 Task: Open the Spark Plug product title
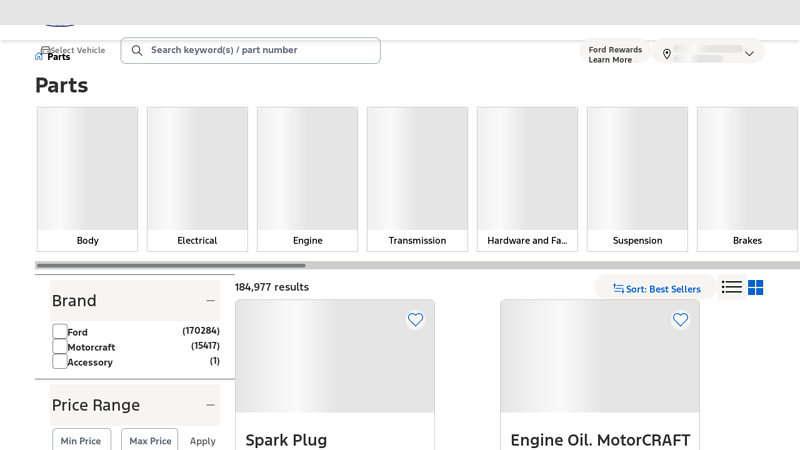point(286,440)
